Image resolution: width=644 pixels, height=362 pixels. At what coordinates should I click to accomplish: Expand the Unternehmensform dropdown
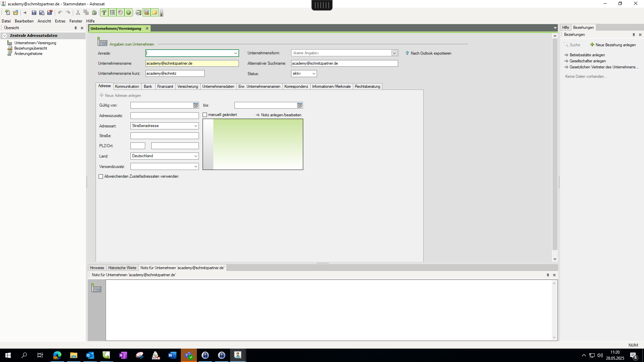click(394, 53)
